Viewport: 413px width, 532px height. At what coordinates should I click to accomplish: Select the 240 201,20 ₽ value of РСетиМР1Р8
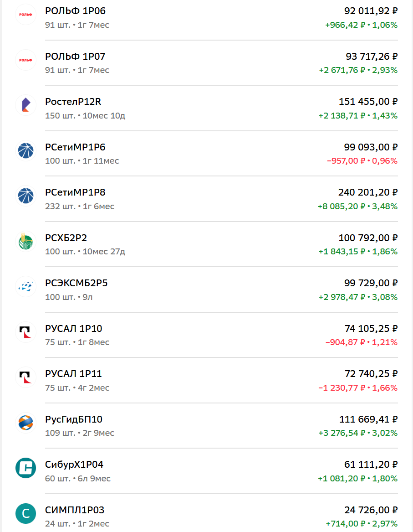(x=367, y=192)
